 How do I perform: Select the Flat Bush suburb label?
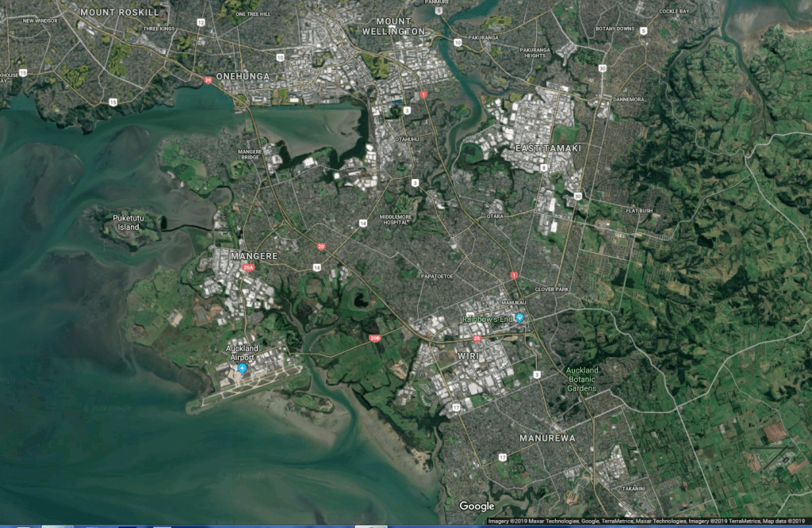(640, 211)
